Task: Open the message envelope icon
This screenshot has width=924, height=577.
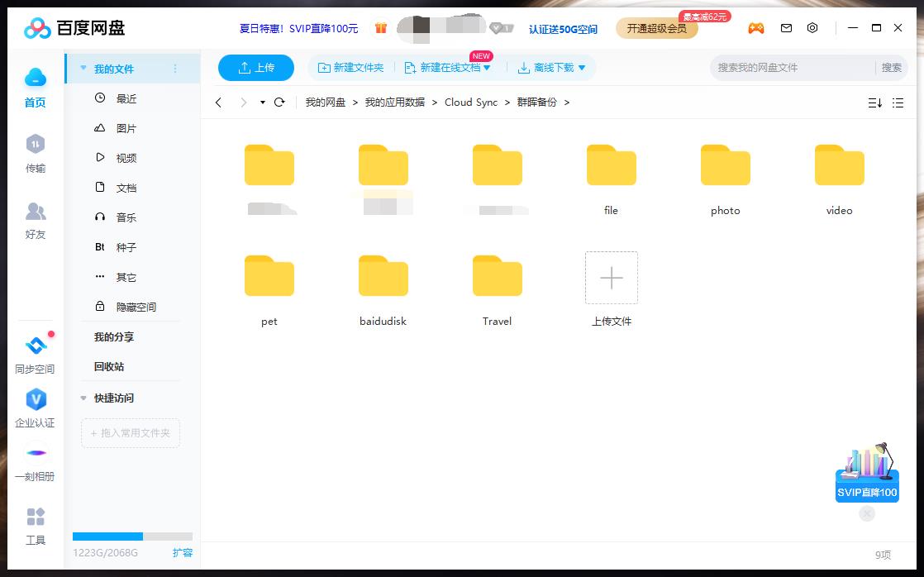Action: tap(785, 27)
